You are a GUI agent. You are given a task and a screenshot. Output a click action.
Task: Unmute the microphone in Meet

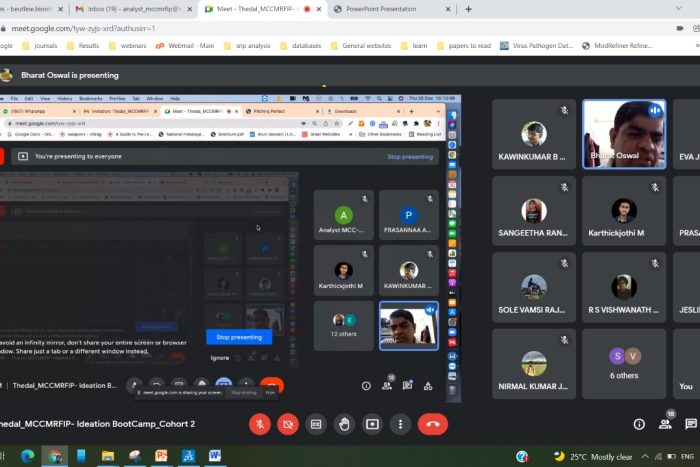260,424
